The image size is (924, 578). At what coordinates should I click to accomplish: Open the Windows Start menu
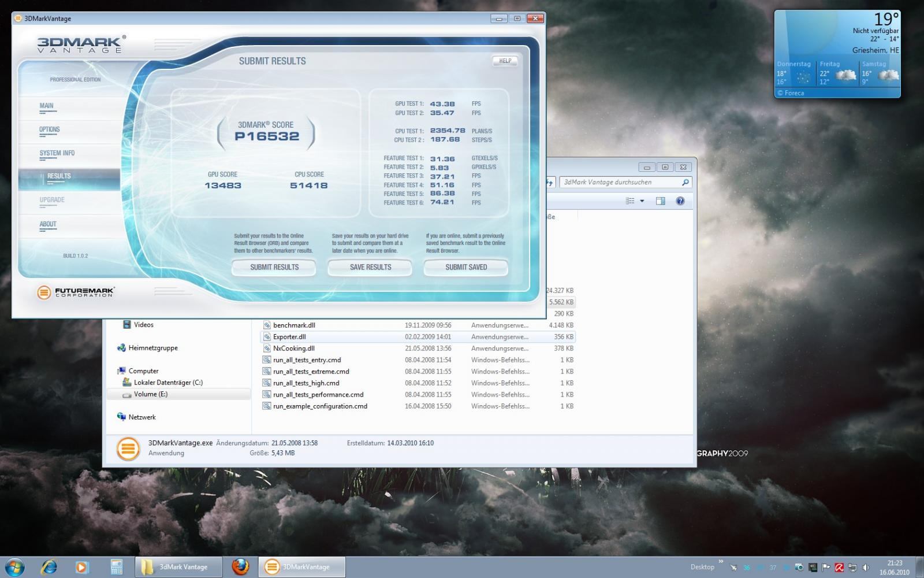(x=14, y=567)
